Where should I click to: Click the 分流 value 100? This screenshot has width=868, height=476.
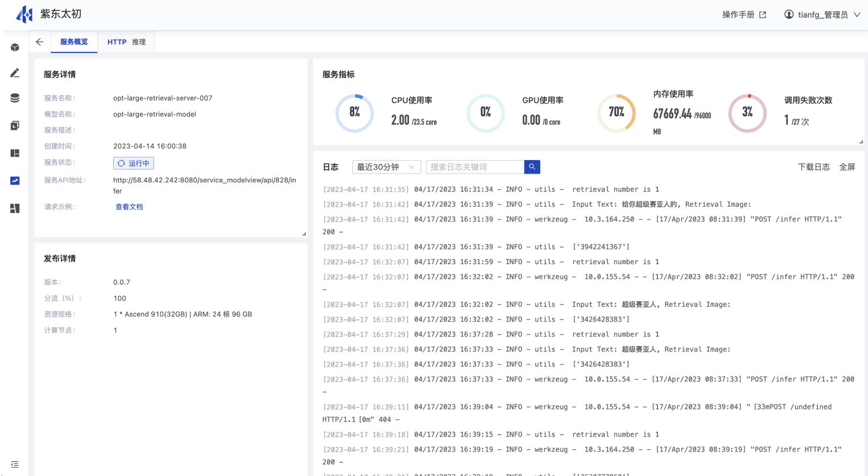pyautogui.click(x=119, y=298)
